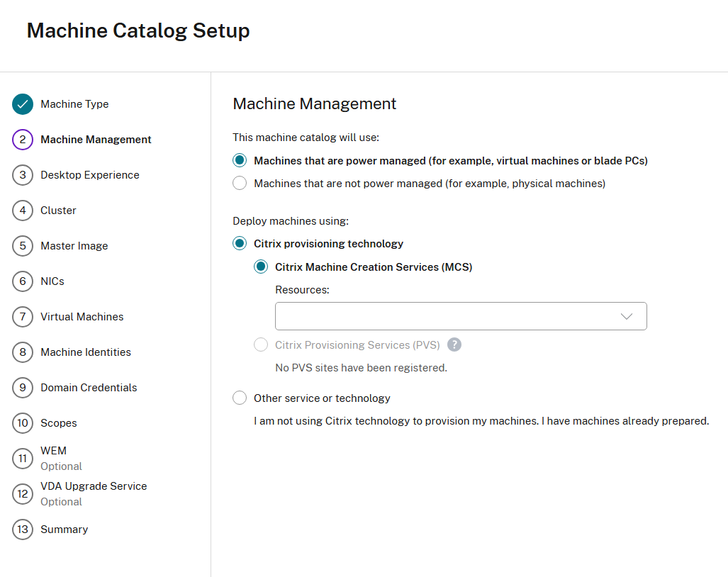This screenshot has width=728, height=577.
Task: Select Citrix Machine Creation Services (MCS) radio
Action: 262,267
